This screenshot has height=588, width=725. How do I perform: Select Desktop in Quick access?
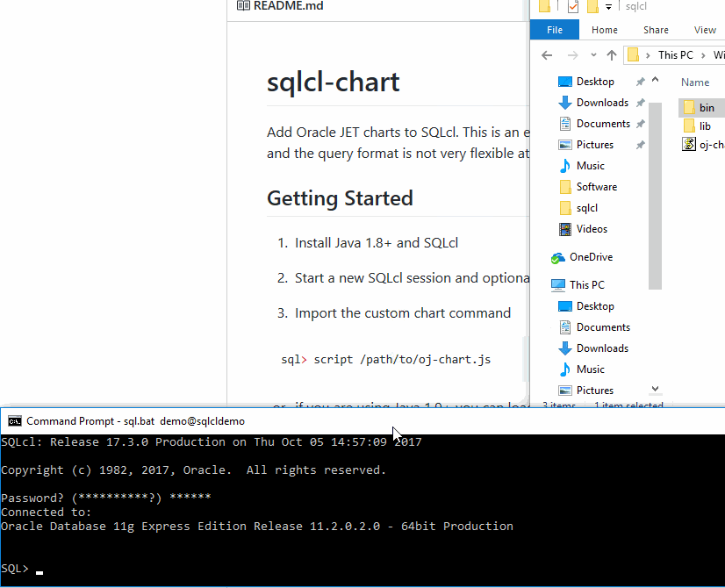pyautogui.click(x=595, y=82)
